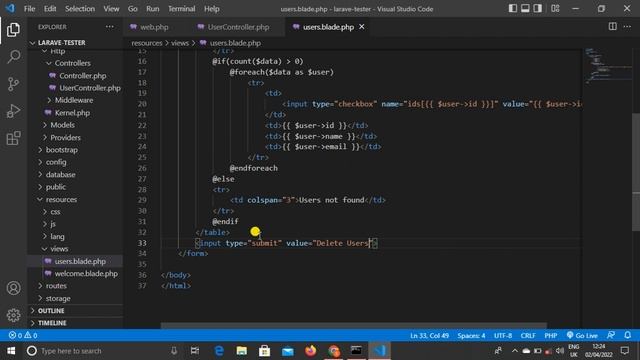
Task: Collapse the LARAVE-TESTER root folder
Action: 62,42
